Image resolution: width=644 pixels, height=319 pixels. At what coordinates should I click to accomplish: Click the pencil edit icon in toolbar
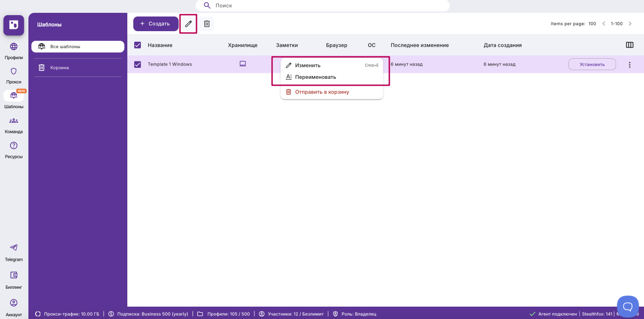[x=188, y=24]
